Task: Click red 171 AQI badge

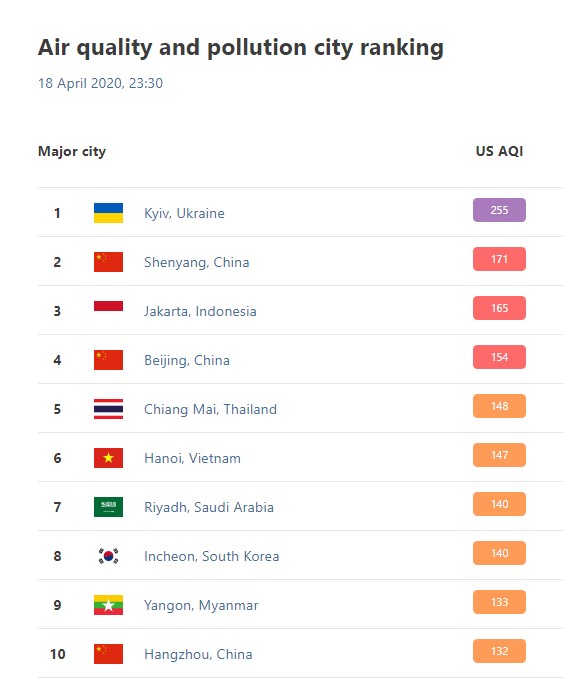Action: tap(499, 259)
